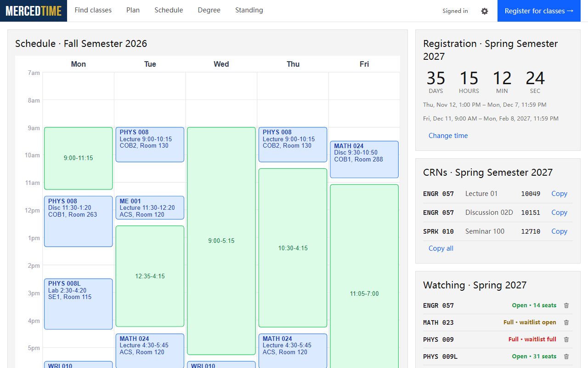Remove MATH 023 from watch list
588x368 pixels.
(566, 322)
